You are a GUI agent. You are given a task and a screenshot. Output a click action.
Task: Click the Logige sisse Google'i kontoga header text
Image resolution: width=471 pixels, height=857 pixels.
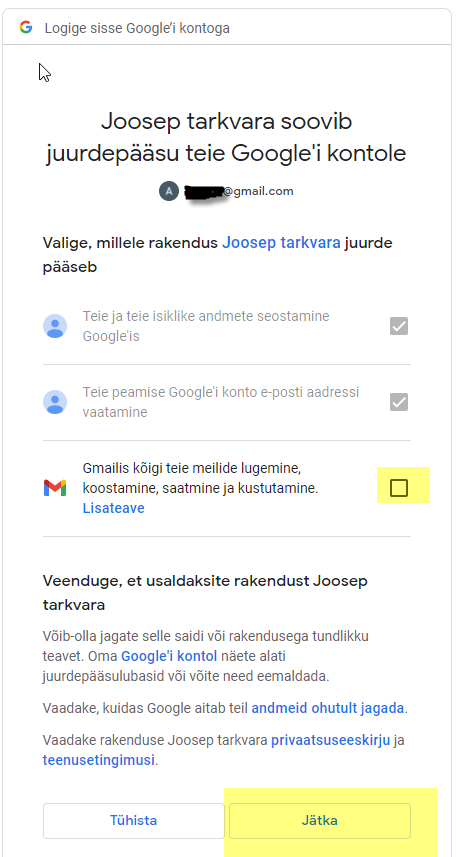coord(137,28)
